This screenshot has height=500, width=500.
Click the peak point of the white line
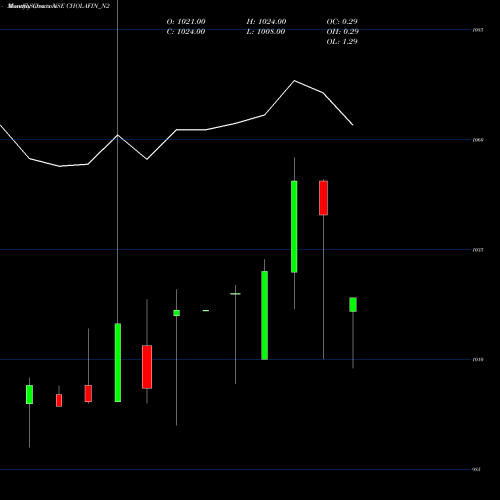pos(294,81)
